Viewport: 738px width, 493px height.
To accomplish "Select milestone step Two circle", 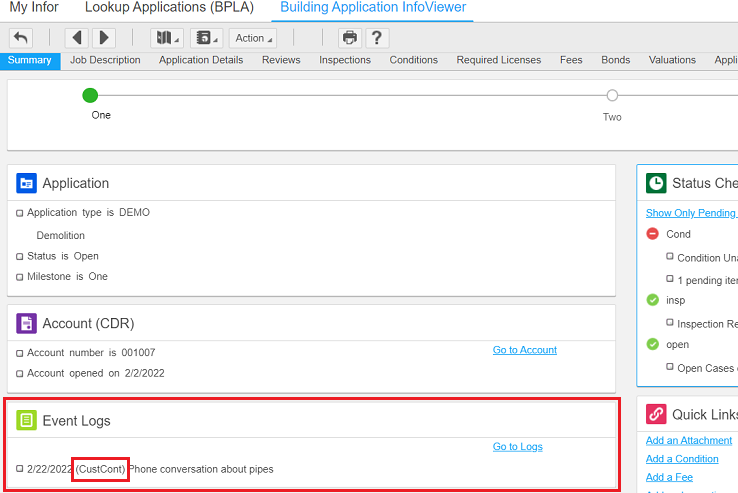I will click(612, 96).
